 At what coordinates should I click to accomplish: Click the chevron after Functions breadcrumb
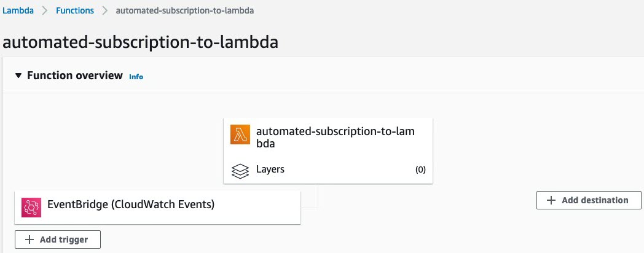104,10
